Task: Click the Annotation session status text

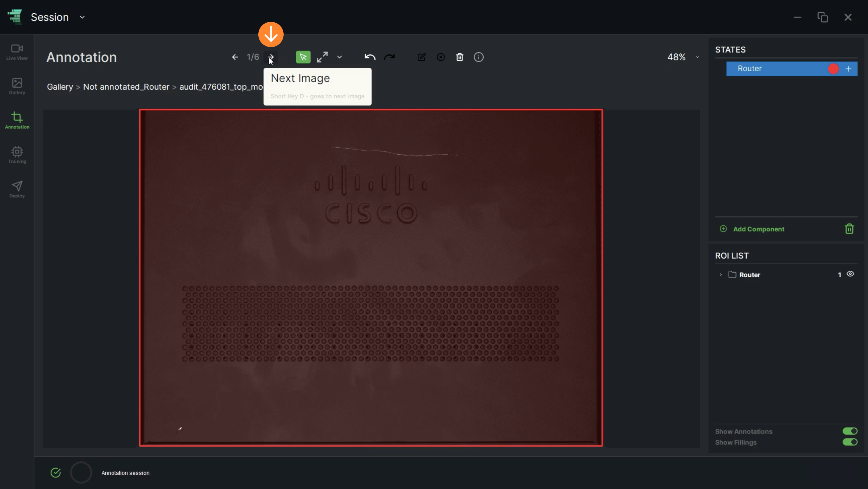Action: tap(125, 473)
